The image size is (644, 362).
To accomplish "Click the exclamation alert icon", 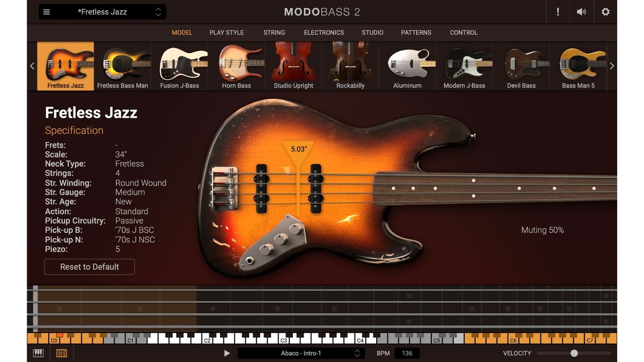I will (558, 12).
